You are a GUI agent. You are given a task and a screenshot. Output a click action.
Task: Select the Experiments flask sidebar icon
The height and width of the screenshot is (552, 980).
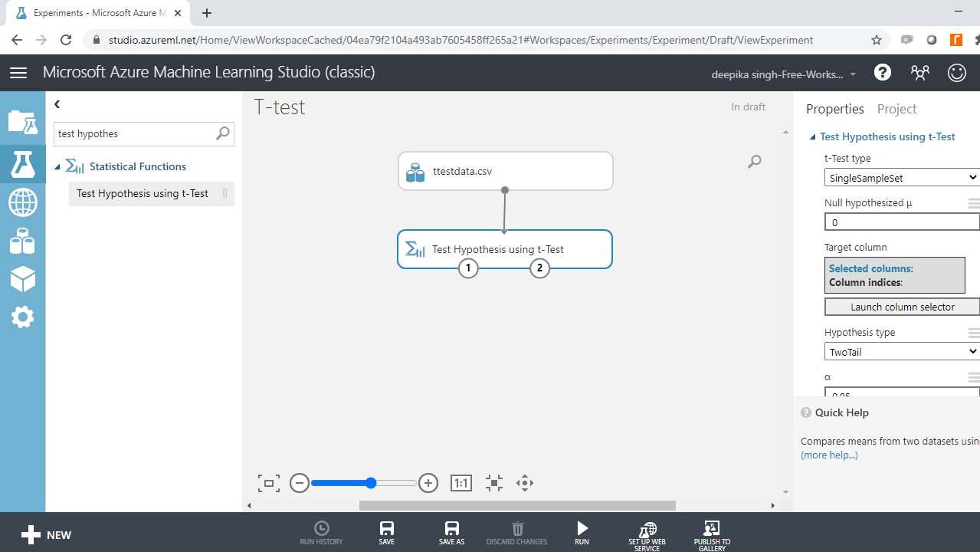click(22, 164)
